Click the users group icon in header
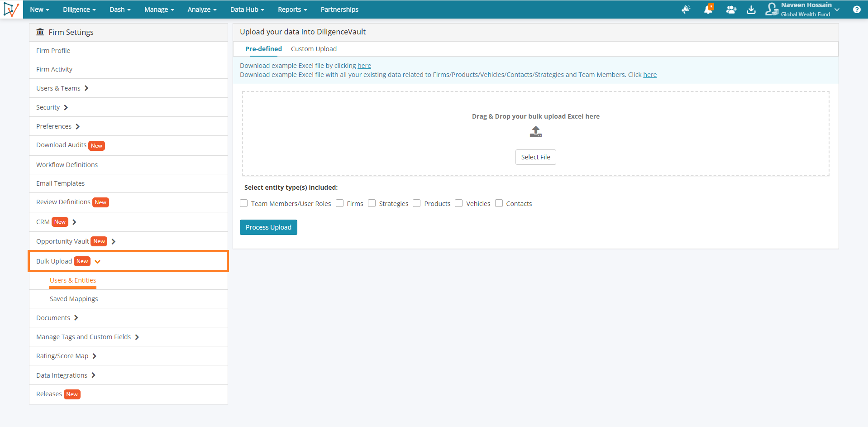This screenshot has width=868, height=427. [x=731, y=10]
